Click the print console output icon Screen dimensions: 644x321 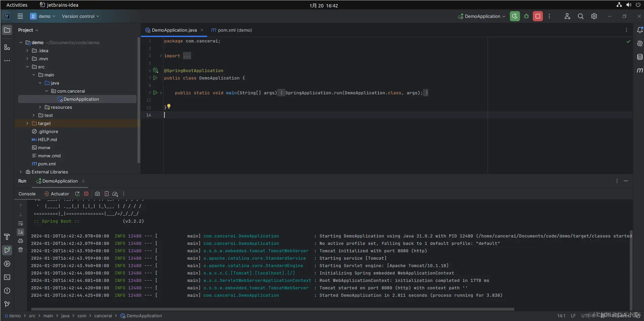coord(21,241)
